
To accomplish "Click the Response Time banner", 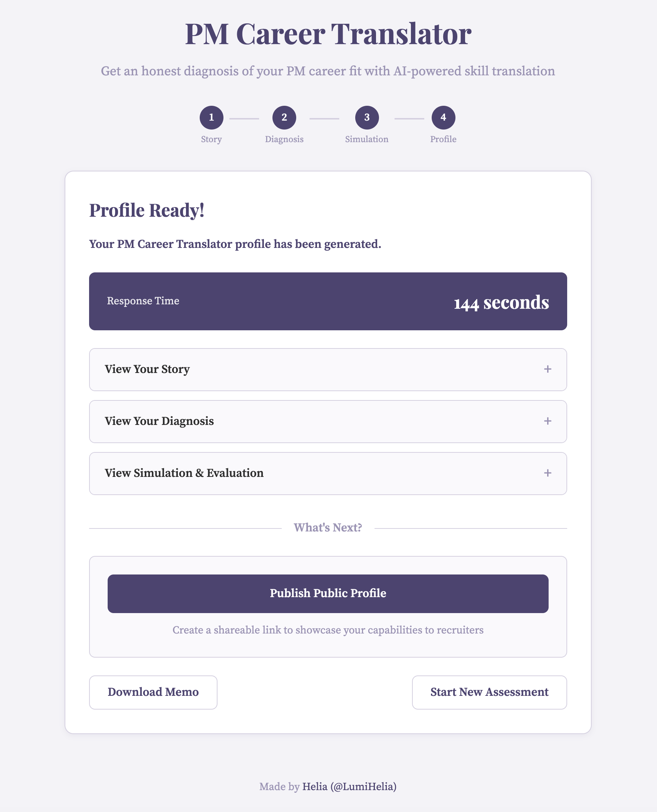I will point(328,301).
